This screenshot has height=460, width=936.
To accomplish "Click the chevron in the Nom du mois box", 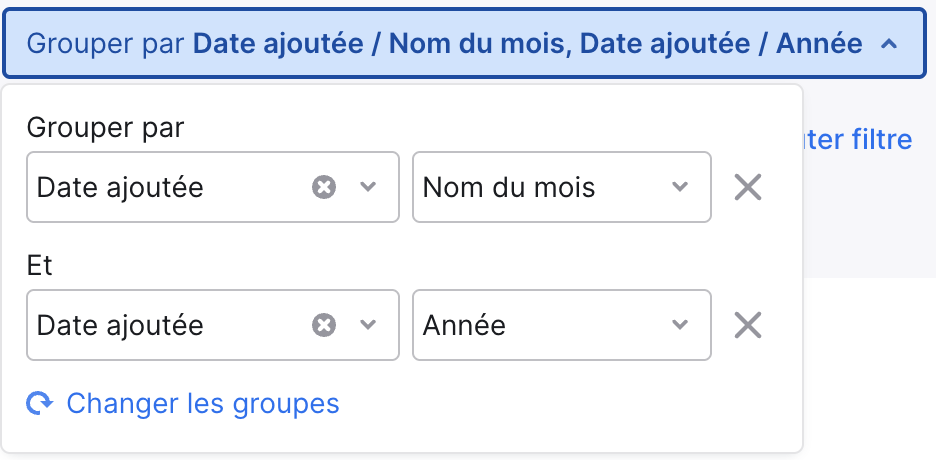I will pos(680,187).
